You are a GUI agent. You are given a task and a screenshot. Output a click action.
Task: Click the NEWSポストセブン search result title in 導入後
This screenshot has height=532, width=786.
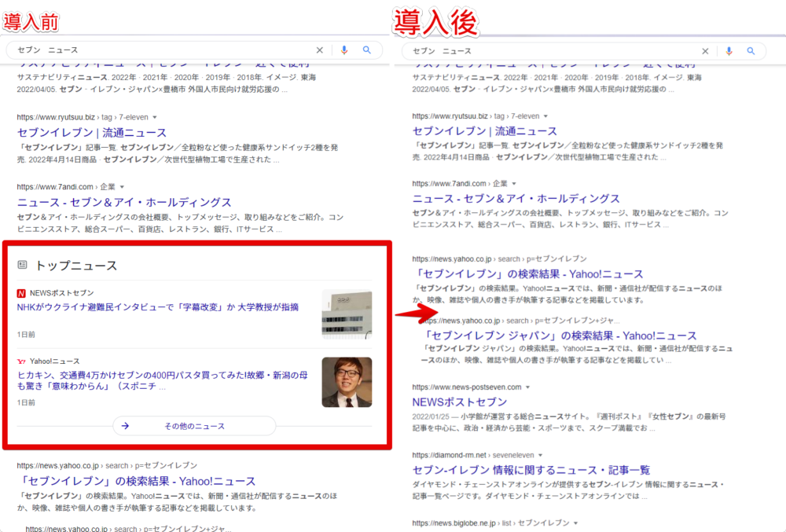pyautogui.click(x=460, y=402)
